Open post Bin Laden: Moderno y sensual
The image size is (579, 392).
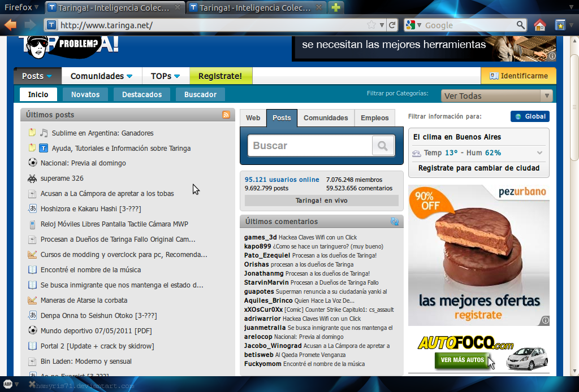pos(86,361)
